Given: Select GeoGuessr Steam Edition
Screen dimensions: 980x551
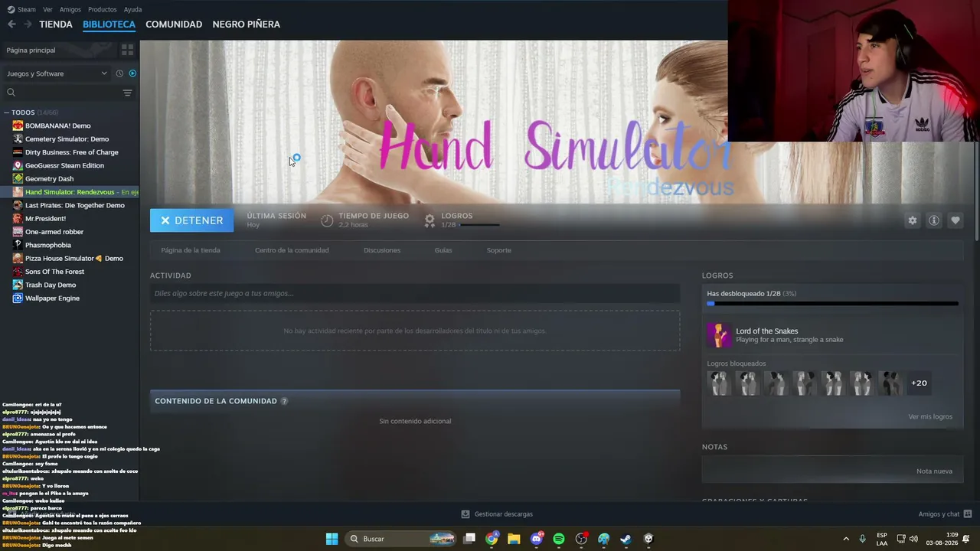Looking at the screenshot, I should tap(64, 165).
